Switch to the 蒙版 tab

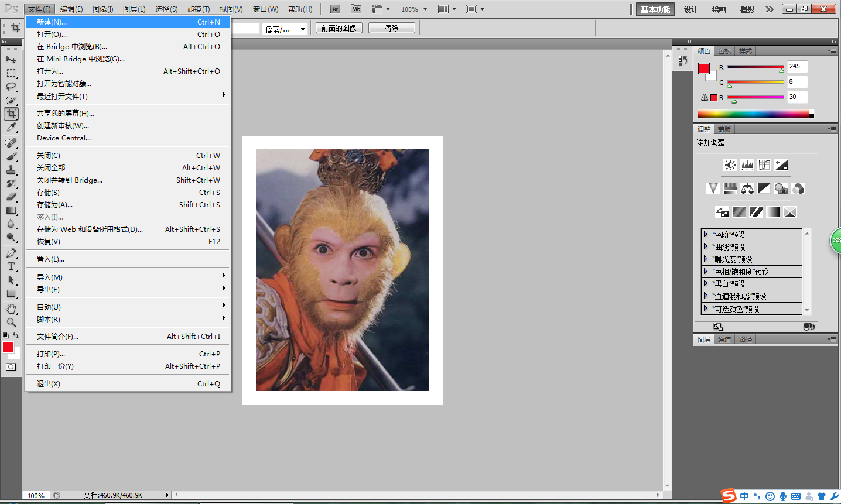click(724, 129)
